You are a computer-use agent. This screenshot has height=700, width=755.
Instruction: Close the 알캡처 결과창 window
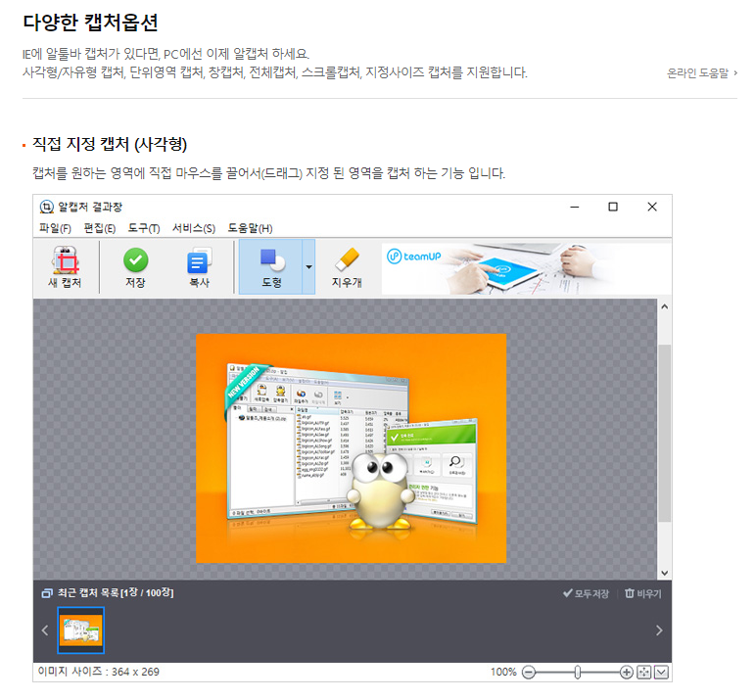652,207
